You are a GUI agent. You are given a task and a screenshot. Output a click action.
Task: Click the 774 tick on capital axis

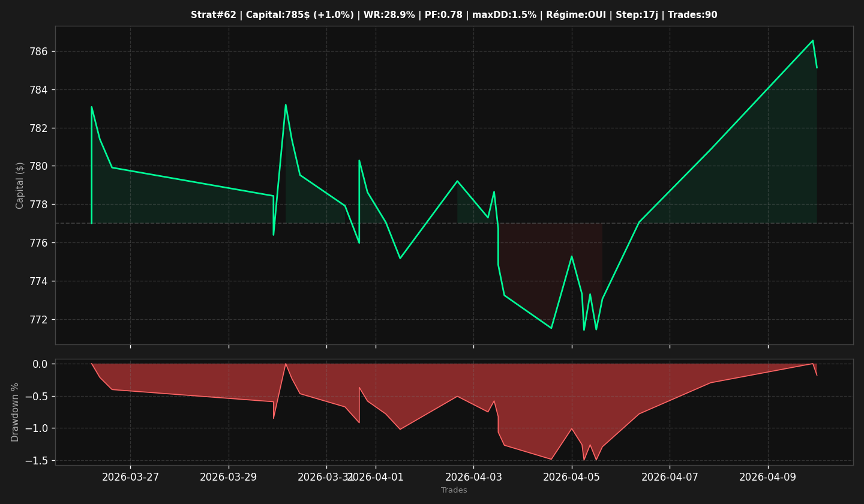(x=40, y=281)
